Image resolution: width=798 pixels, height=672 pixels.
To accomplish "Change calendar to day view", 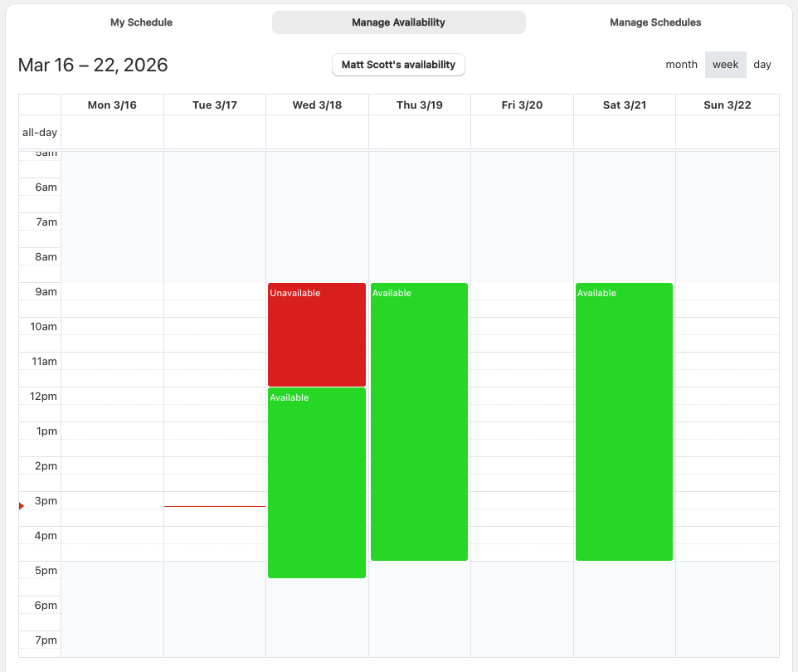I will [x=762, y=65].
